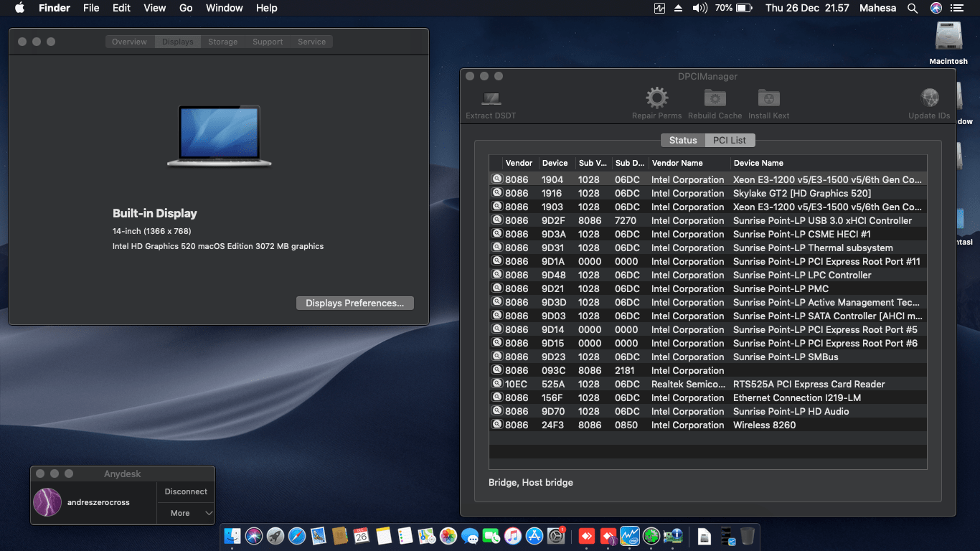Image resolution: width=980 pixels, height=551 pixels.
Task: Sort by the Device Name column header
Action: click(828, 163)
